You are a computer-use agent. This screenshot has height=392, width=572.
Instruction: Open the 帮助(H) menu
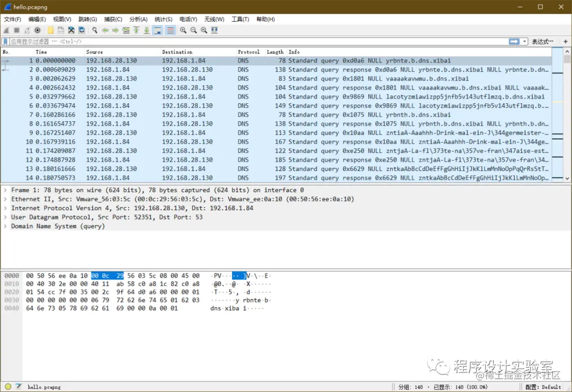(265, 20)
